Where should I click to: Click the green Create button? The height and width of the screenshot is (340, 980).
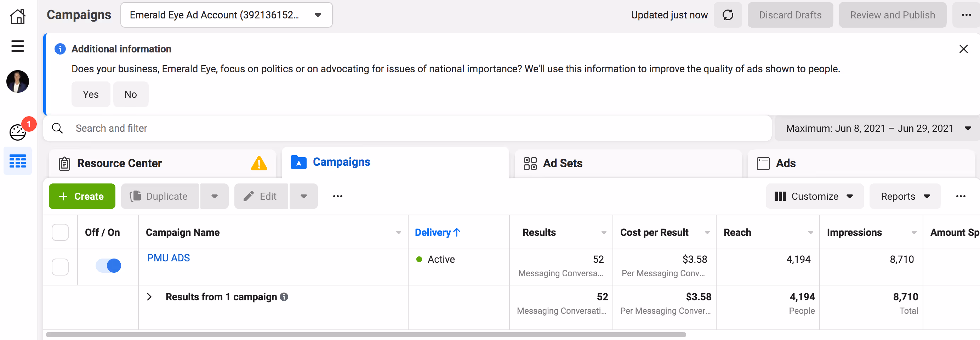tap(82, 196)
